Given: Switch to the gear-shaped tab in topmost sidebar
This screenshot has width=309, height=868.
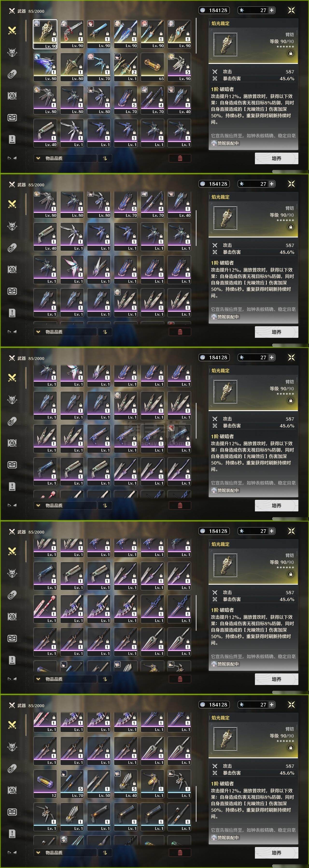Looking at the screenshot, I should tap(12, 96).
